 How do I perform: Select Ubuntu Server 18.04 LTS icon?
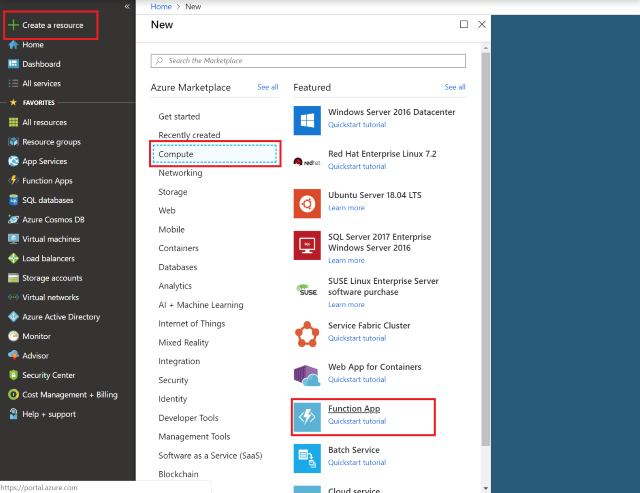point(307,204)
